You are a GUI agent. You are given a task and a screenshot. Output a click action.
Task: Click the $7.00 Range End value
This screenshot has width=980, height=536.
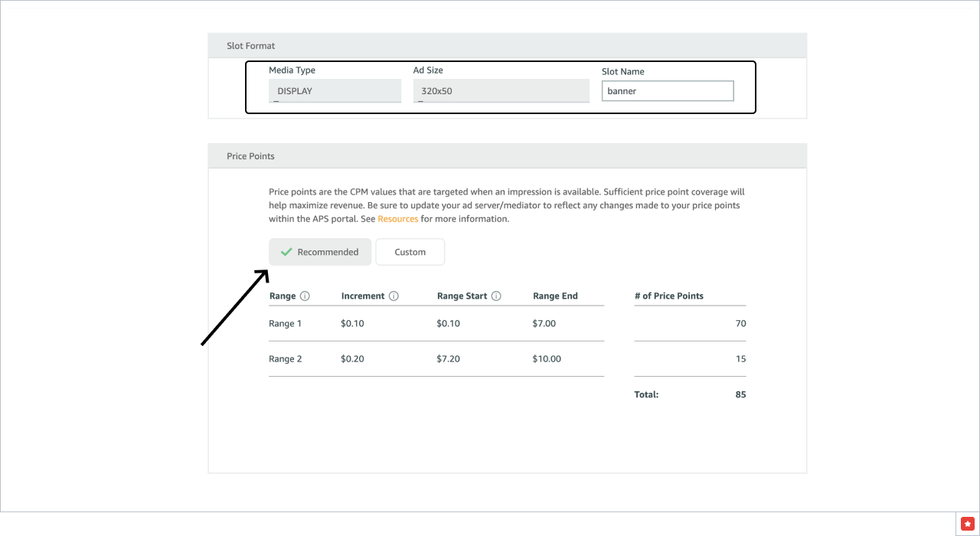544,324
